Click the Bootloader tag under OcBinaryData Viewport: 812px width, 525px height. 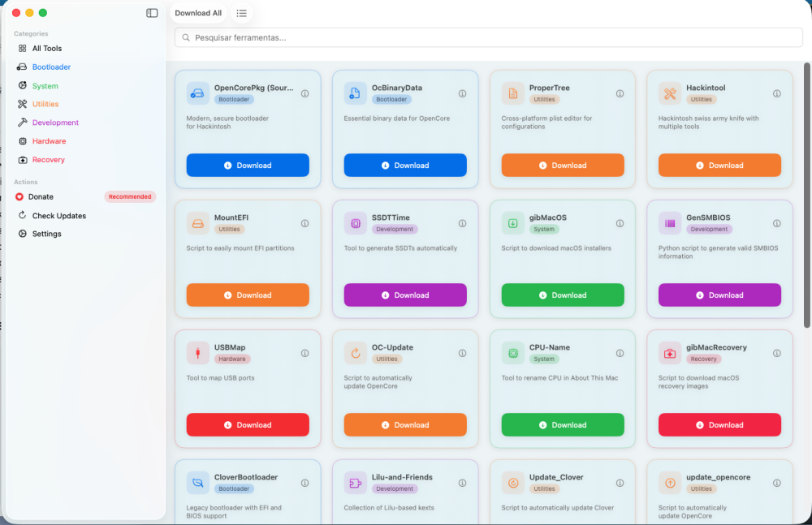coord(391,100)
